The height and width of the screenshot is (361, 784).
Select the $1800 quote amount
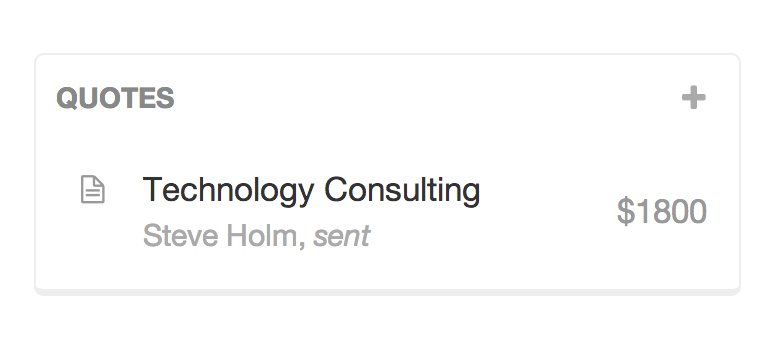[x=662, y=212]
